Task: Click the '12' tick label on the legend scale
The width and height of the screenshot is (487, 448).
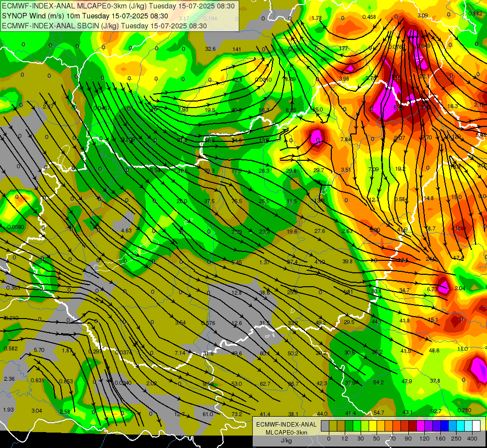Action: coord(345,439)
